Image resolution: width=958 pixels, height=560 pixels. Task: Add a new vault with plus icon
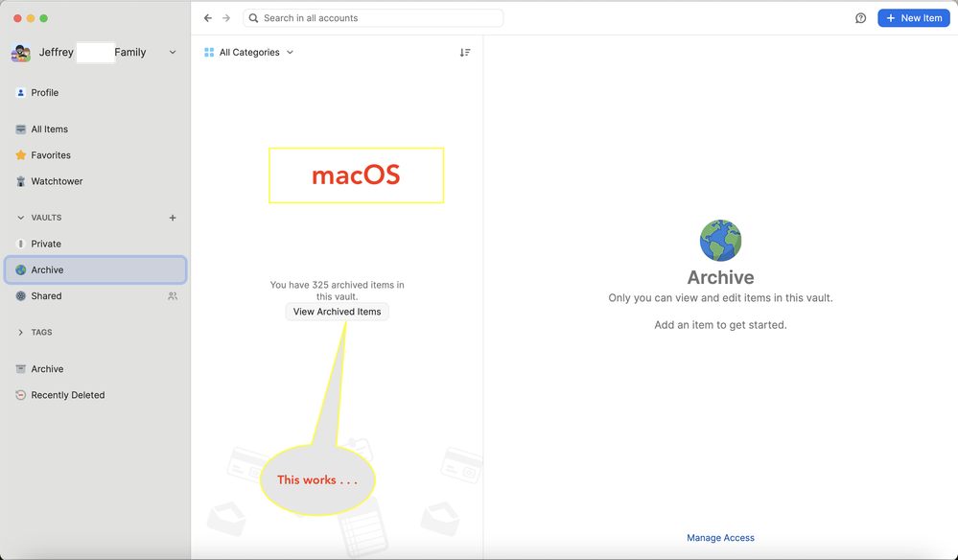point(173,218)
